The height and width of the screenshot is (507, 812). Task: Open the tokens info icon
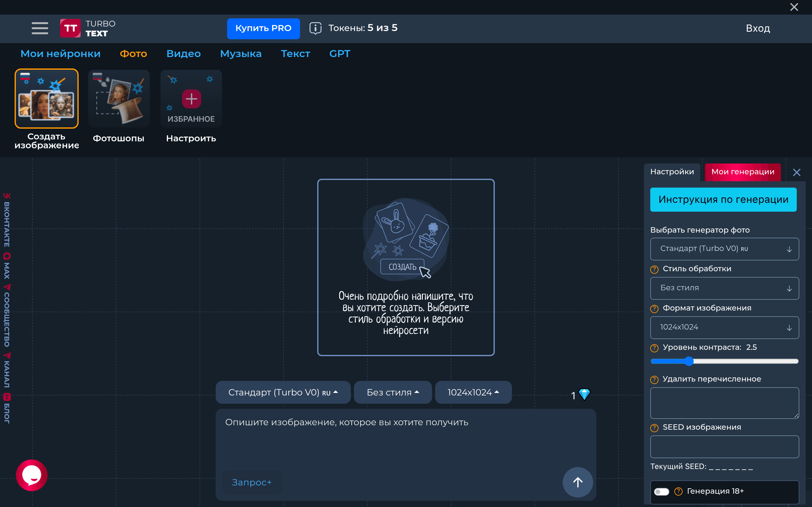pyautogui.click(x=315, y=28)
